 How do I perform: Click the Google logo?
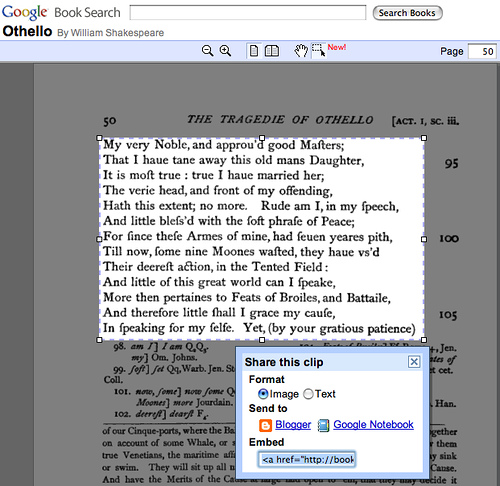coord(25,13)
